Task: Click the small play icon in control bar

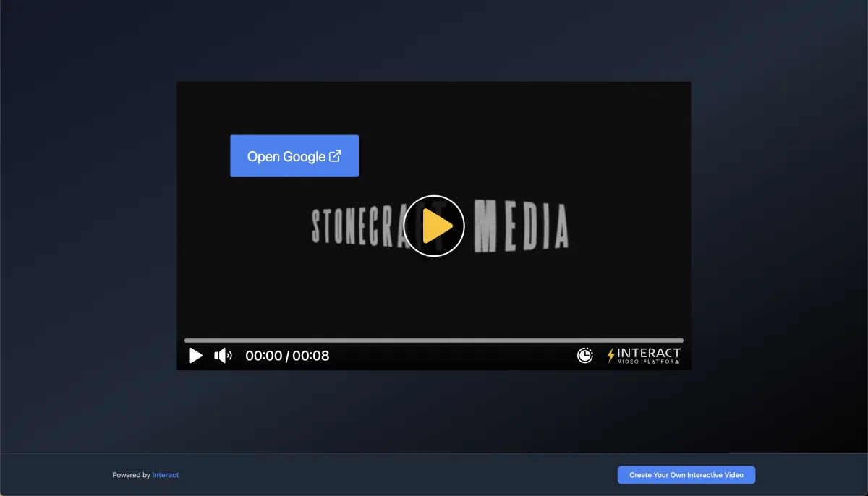Action: point(195,355)
